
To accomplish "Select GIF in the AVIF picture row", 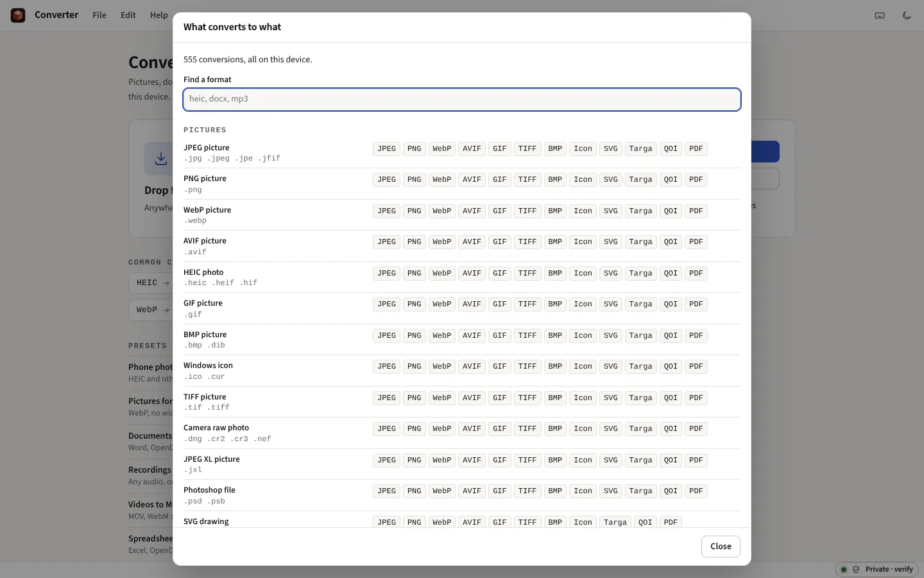I will pyautogui.click(x=500, y=241).
